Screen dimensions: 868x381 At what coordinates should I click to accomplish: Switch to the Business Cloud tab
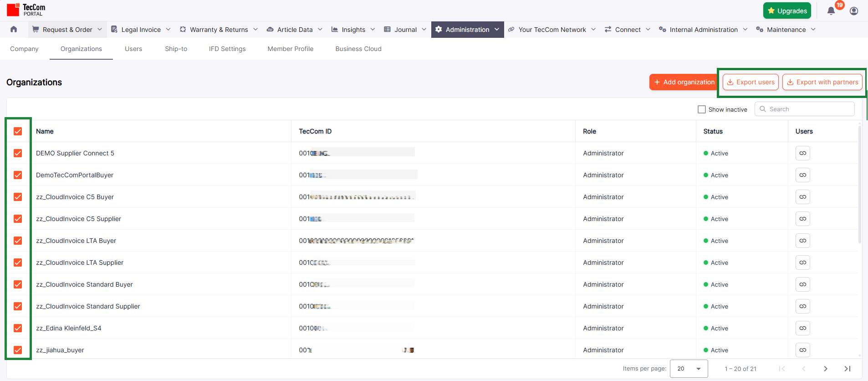pyautogui.click(x=358, y=49)
